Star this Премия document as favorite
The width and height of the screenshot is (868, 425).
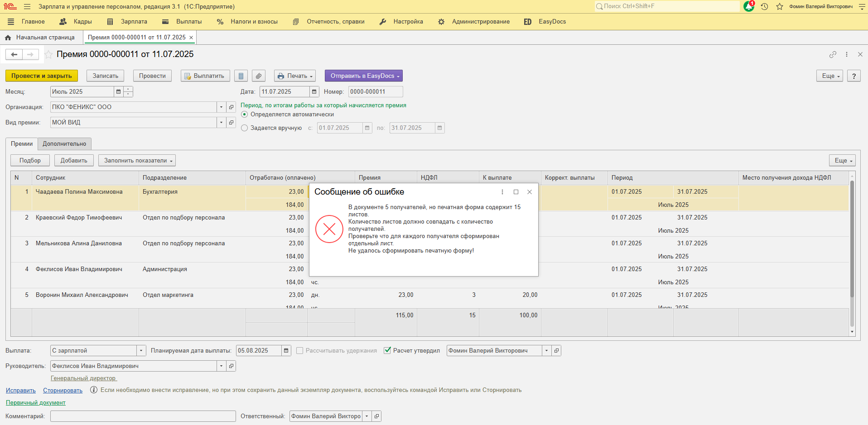pyautogui.click(x=48, y=54)
